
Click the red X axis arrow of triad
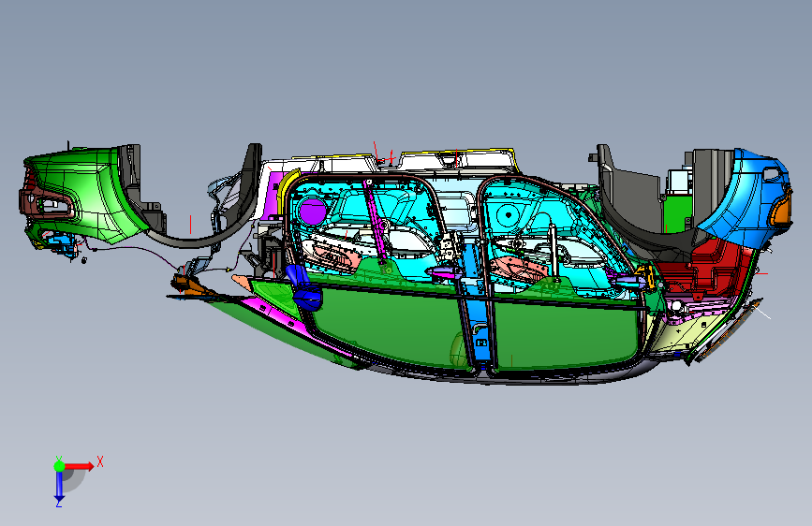tap(80, 466)
